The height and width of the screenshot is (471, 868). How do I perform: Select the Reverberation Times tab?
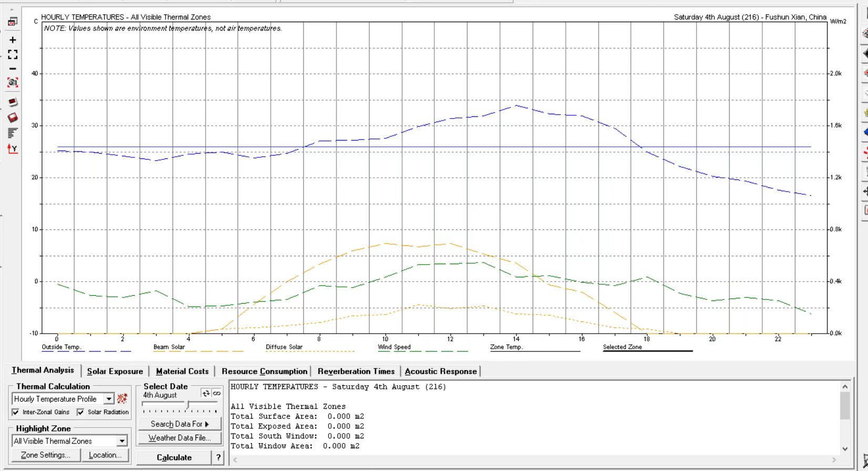pyautogui.click(x=356, y=371)
